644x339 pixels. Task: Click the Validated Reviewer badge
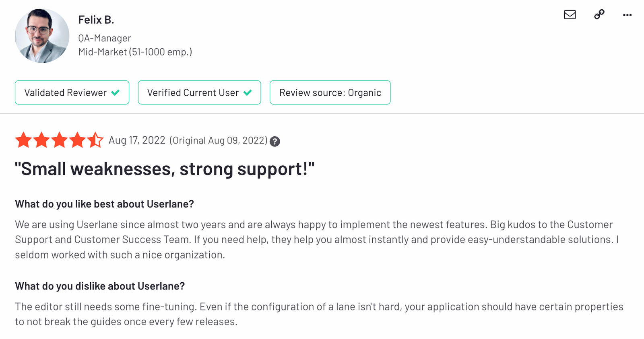(x=72, y=92)
